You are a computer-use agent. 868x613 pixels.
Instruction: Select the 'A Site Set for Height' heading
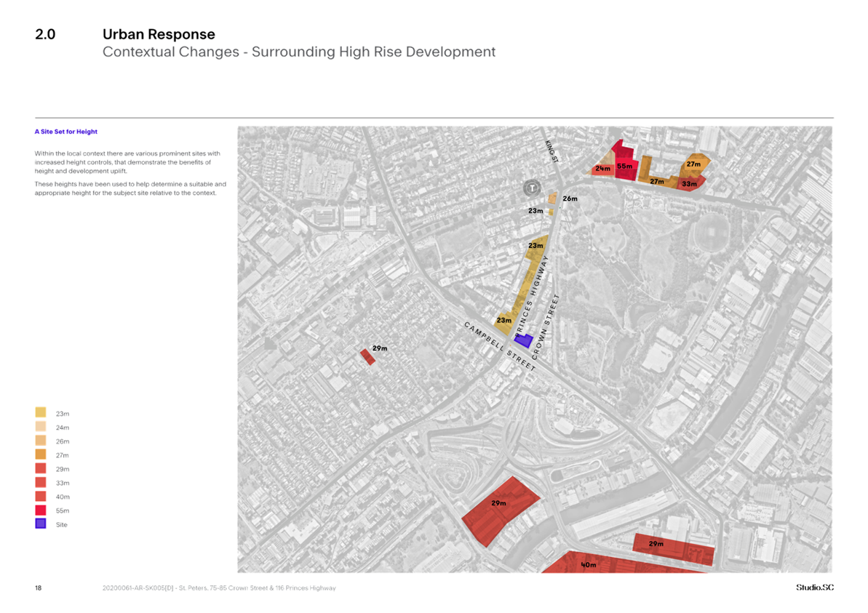(66, 132)
